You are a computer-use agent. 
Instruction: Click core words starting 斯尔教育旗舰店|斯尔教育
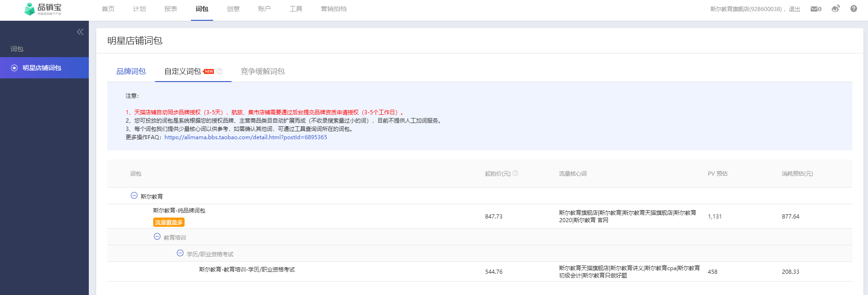(628, 217)
